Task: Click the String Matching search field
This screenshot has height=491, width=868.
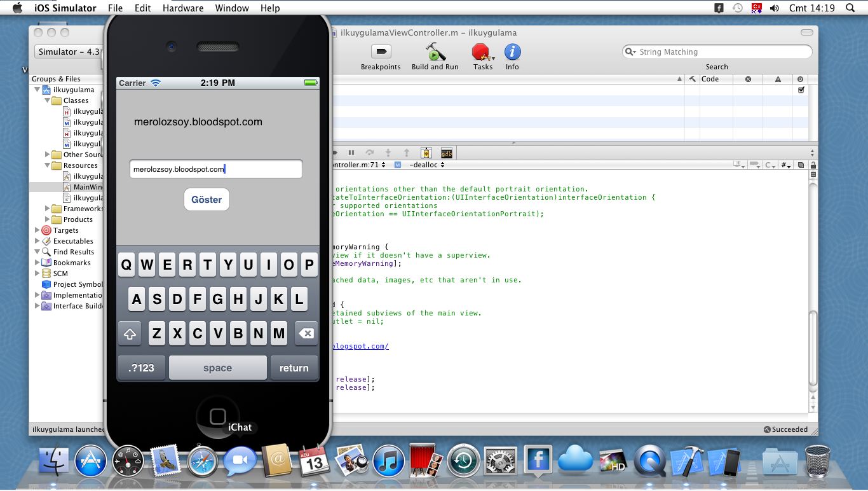Action: pos(717,52)
